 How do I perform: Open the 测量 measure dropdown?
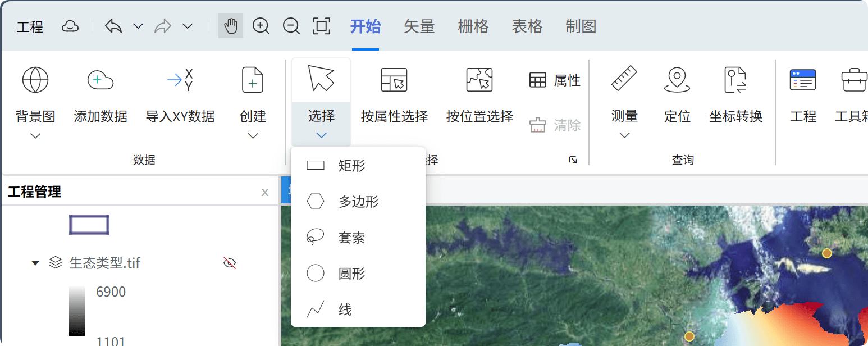pos(625,135)
